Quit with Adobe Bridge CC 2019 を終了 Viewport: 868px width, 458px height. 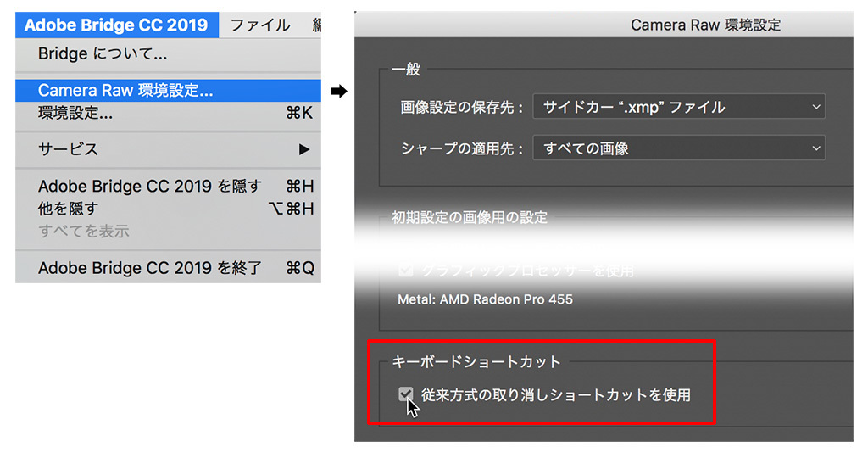[169, 268]
